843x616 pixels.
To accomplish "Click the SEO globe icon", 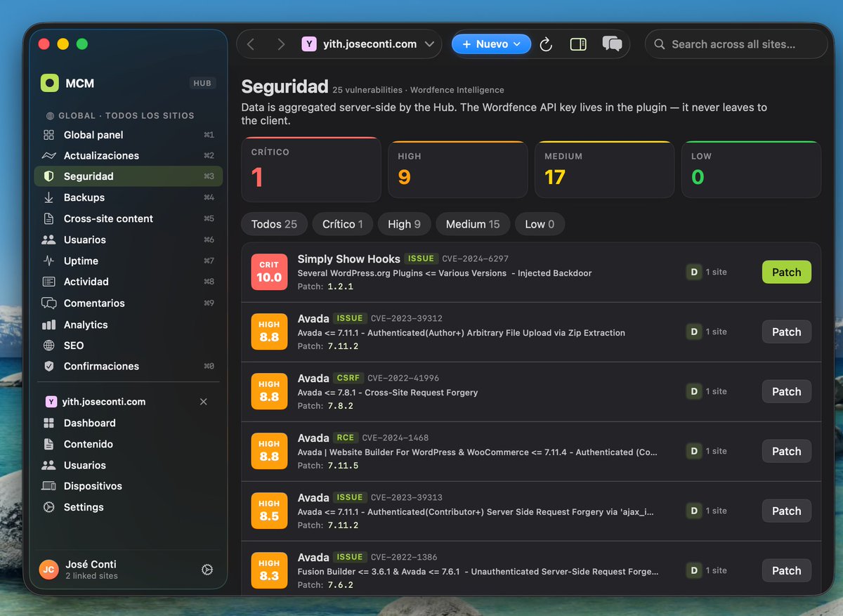I will (48, 346).
